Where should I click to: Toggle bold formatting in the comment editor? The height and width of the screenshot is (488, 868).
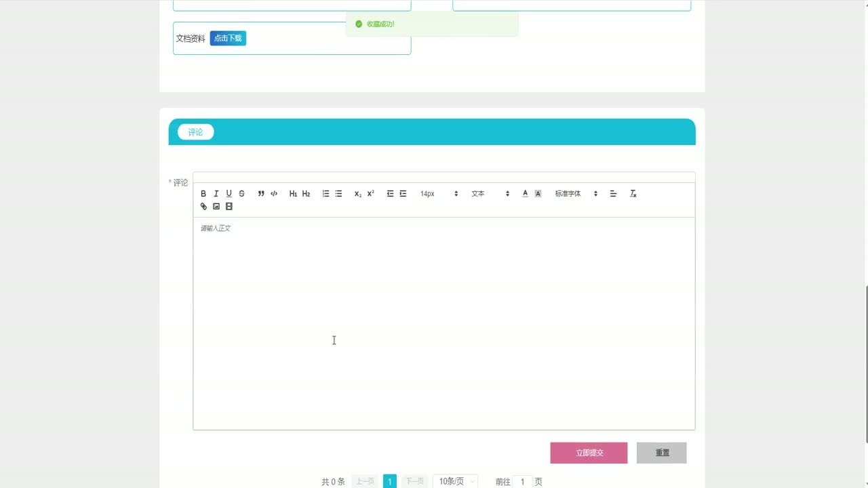[203, 194]
